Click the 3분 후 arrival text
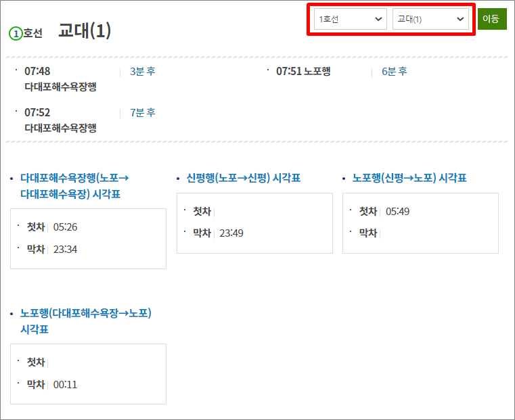515x420 pixels. click(x=143, y=71)
